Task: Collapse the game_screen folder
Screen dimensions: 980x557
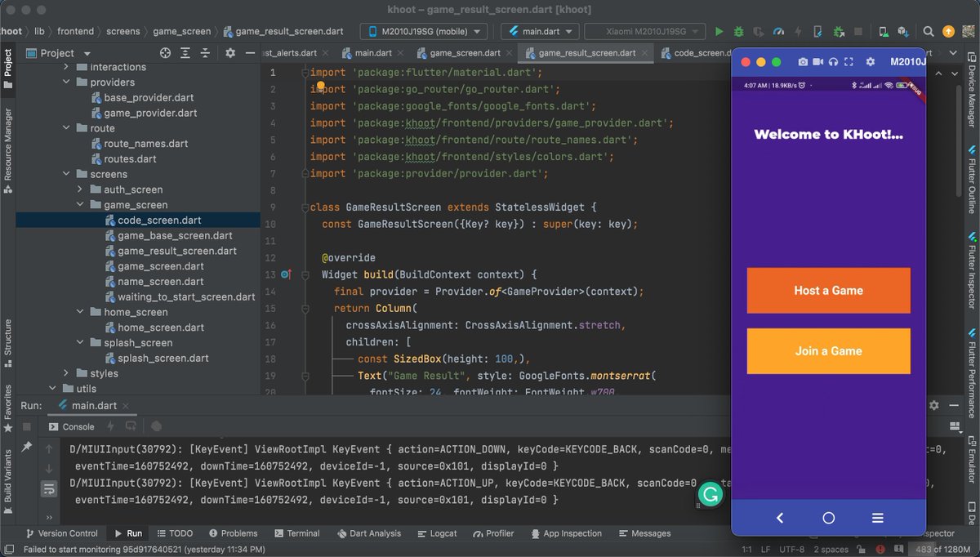Action: click(x=81, y=205)
